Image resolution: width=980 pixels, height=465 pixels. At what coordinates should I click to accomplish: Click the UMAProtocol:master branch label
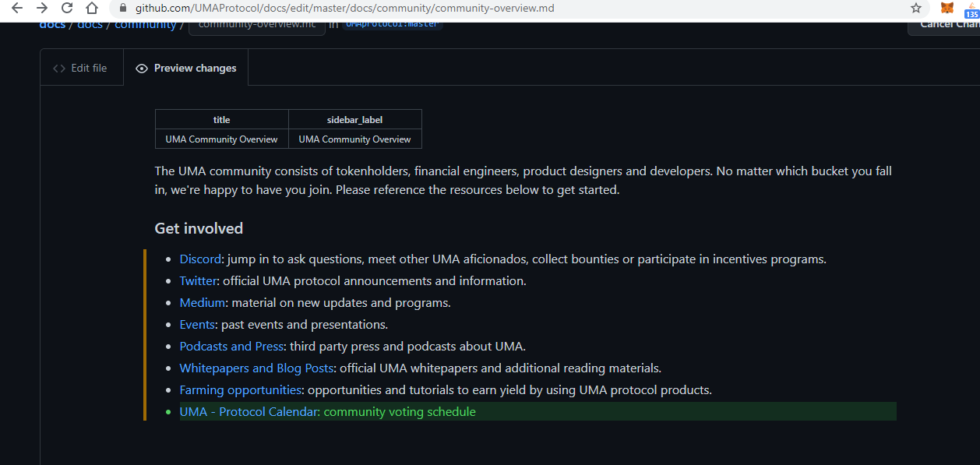[x=393, y=25]
